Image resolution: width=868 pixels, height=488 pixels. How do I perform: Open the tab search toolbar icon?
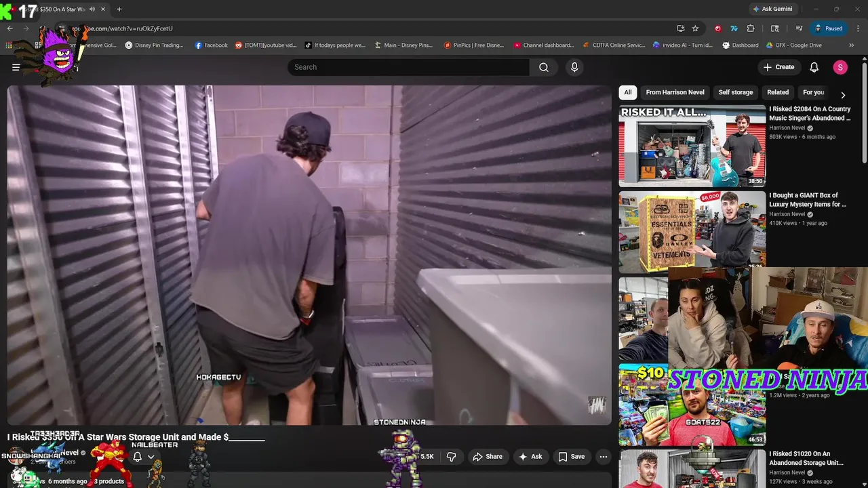click(775, 28)
